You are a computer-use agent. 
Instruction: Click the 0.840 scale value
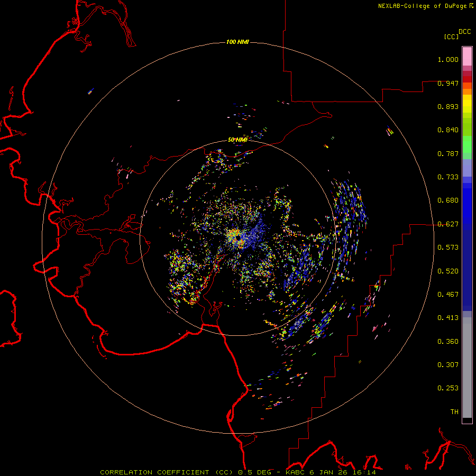(448, 130)
